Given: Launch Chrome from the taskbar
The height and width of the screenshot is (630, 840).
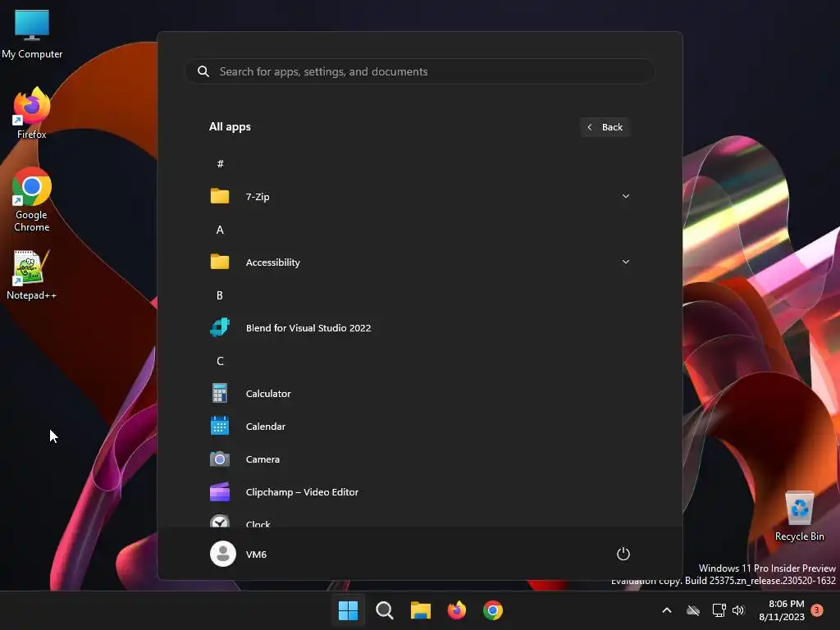Looking at the screenshot, I should [x=493, y=609].
